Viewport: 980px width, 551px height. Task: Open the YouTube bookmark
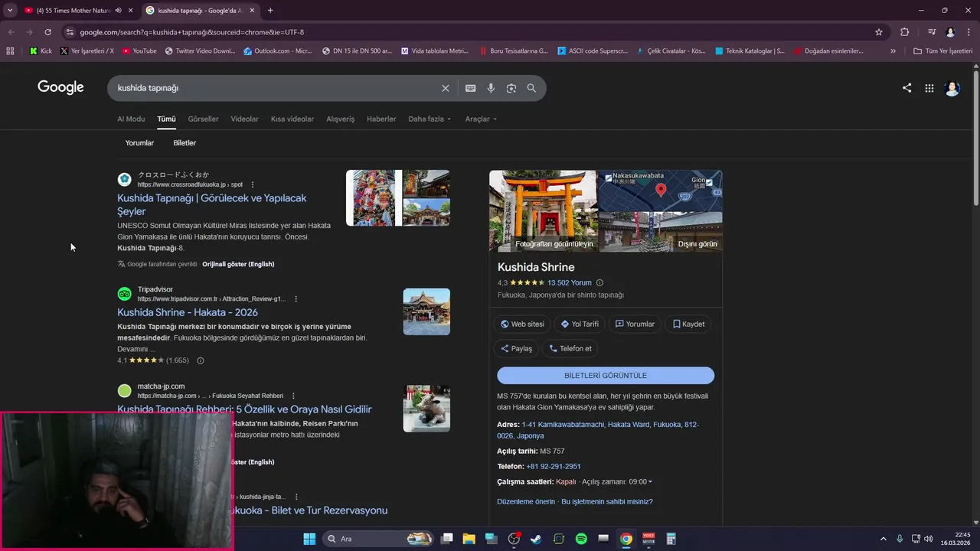point(139,51)
